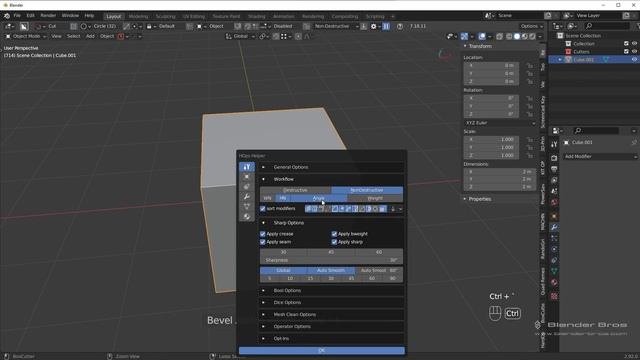Open the material tab icon in HOps Helper
640x360 pixels.
coord(247,216)
